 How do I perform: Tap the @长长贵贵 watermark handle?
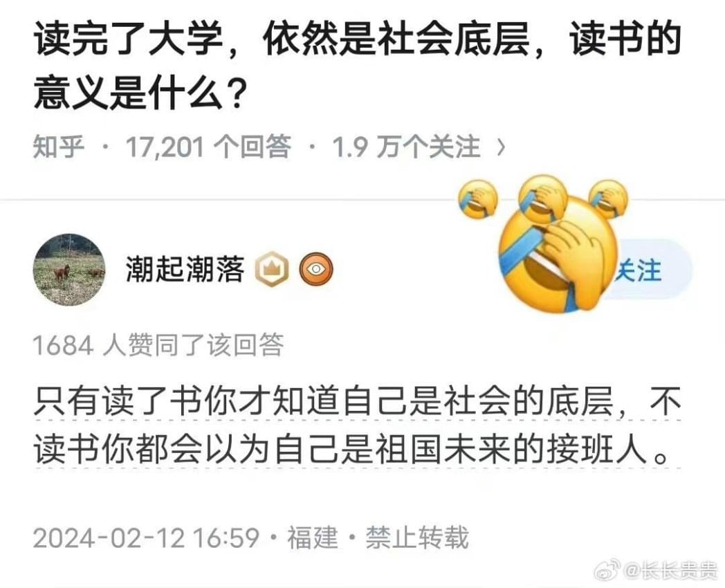[x=670, y=571]
